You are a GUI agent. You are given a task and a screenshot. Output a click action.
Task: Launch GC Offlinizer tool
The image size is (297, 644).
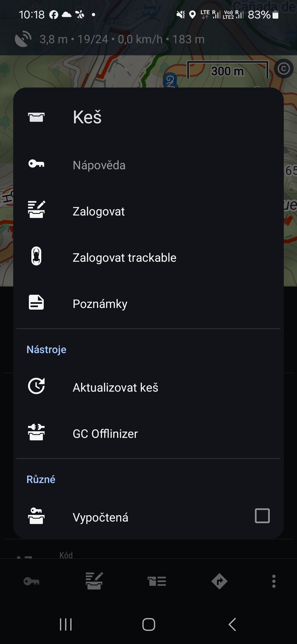pos(105,434)
